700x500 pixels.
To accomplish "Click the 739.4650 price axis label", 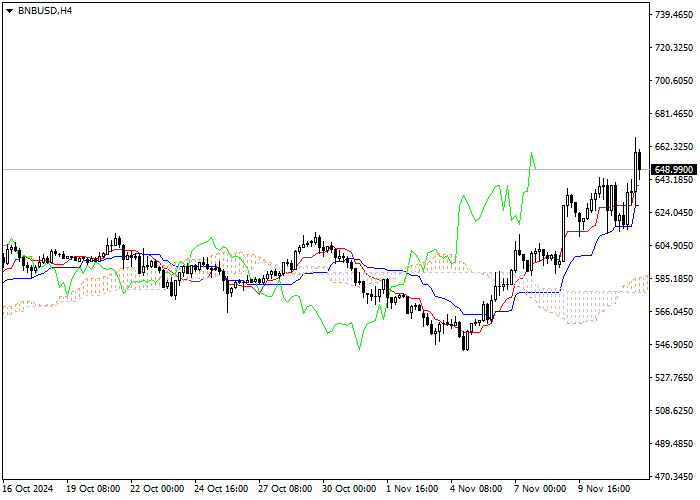I will [674, 15].
